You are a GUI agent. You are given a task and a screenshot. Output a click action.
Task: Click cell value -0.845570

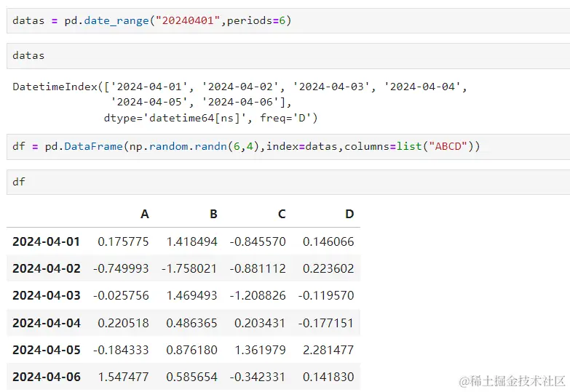(x=258, y=241)
